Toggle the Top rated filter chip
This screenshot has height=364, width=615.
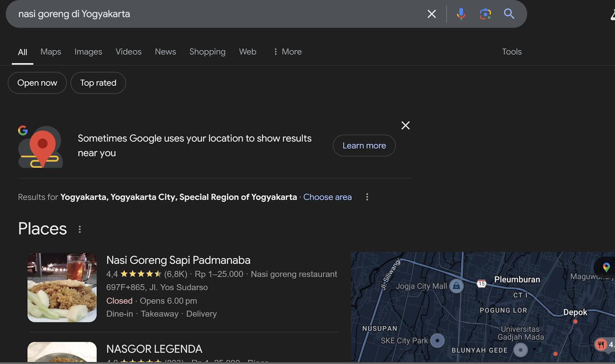click(x=98, y=83)
